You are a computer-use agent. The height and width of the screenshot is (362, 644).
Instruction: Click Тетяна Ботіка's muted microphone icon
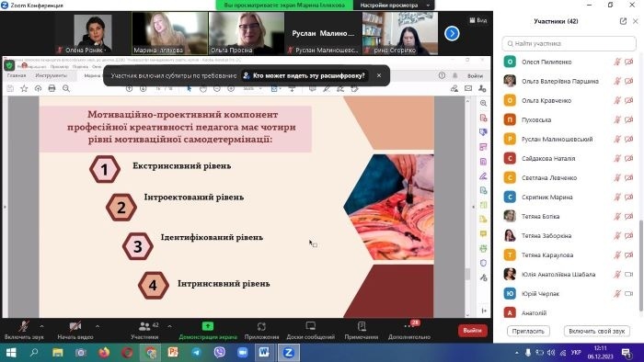pos(617,216)
